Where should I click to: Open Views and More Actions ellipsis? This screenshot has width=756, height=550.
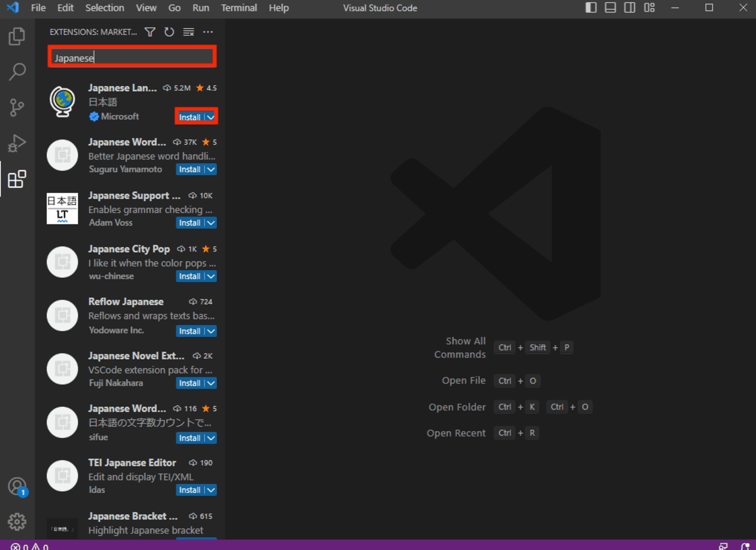pos(208,32)
